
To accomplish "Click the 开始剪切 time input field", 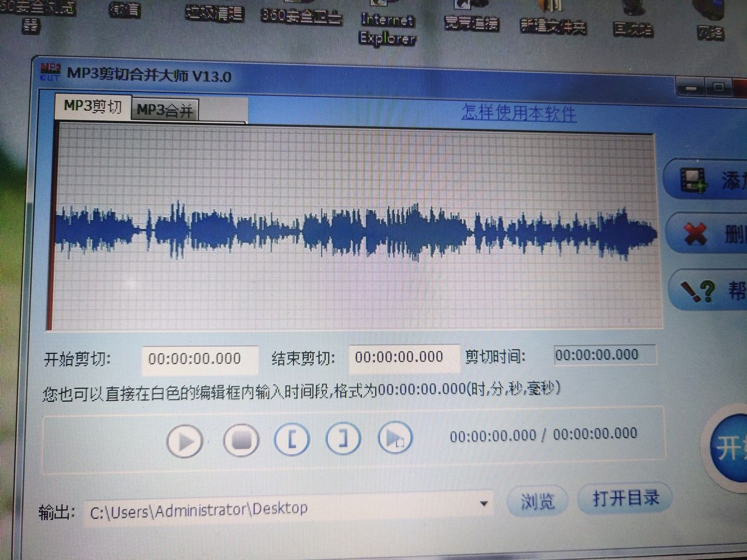I will click(200, 359).
